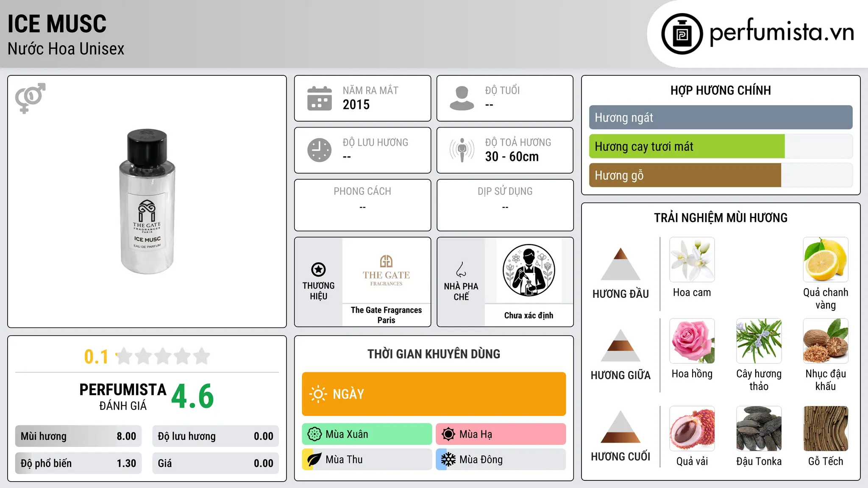868x488 pixels.
Task: Select the Mùa Xuân season bar
Action: (367, 434)
